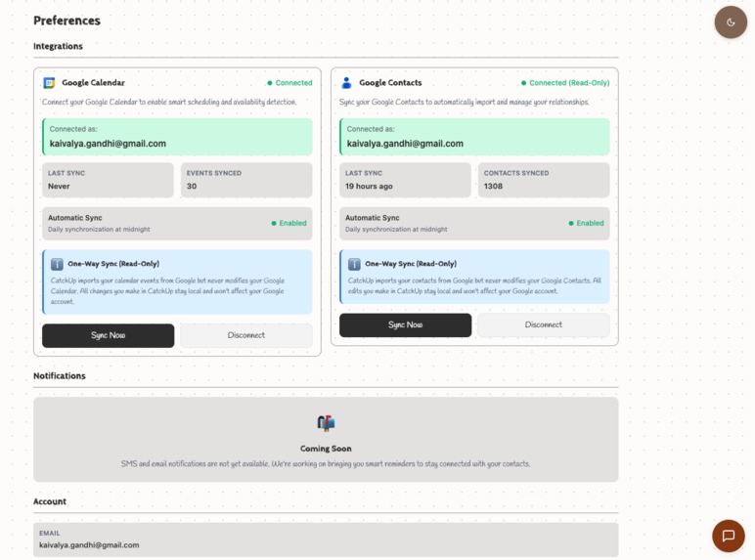Viewport: 755px width, 560px height.
Task: Click the green Connected status for Calendar
Action: coord(289,83)
